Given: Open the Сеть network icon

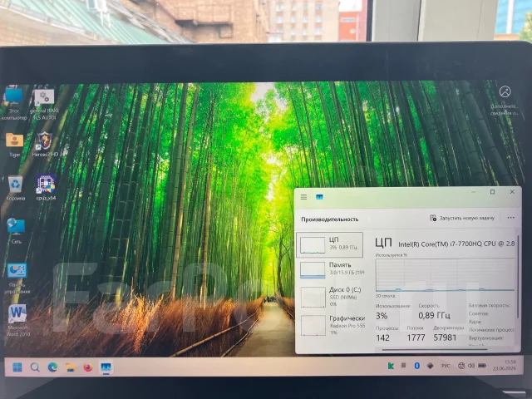Looking at the screenshot, I should pos(17,231).
